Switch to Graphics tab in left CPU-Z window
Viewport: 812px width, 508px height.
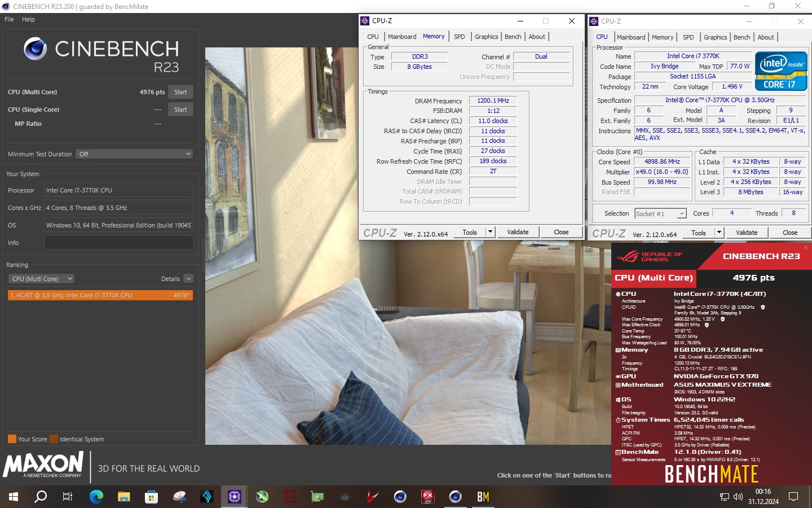point(486,37)
